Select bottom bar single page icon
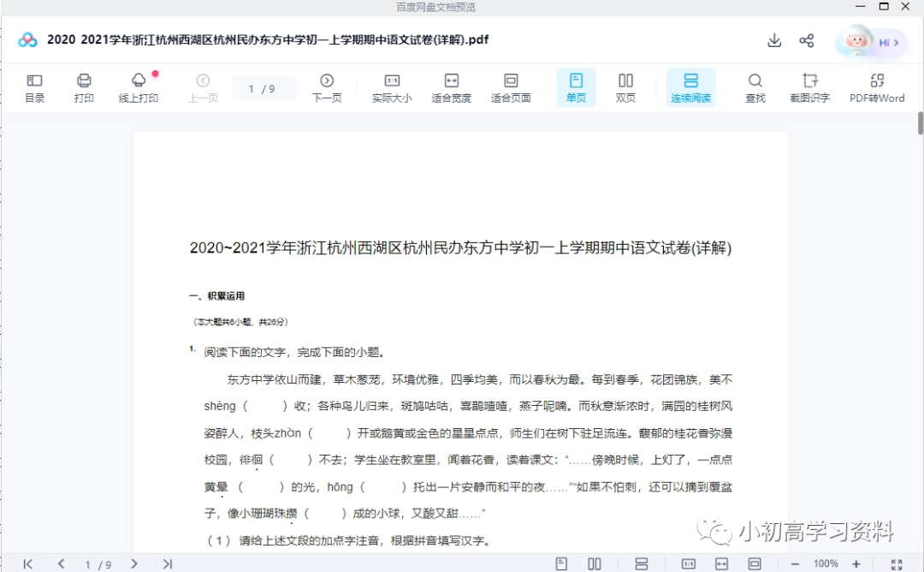Image resolution: width=924 pixels, height=572 pixels. 561,563
